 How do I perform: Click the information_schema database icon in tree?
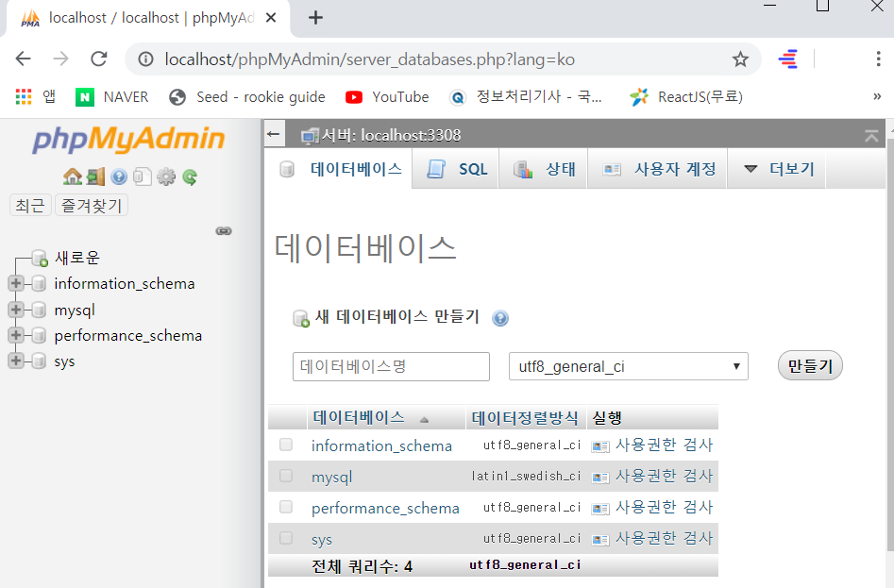40,283
